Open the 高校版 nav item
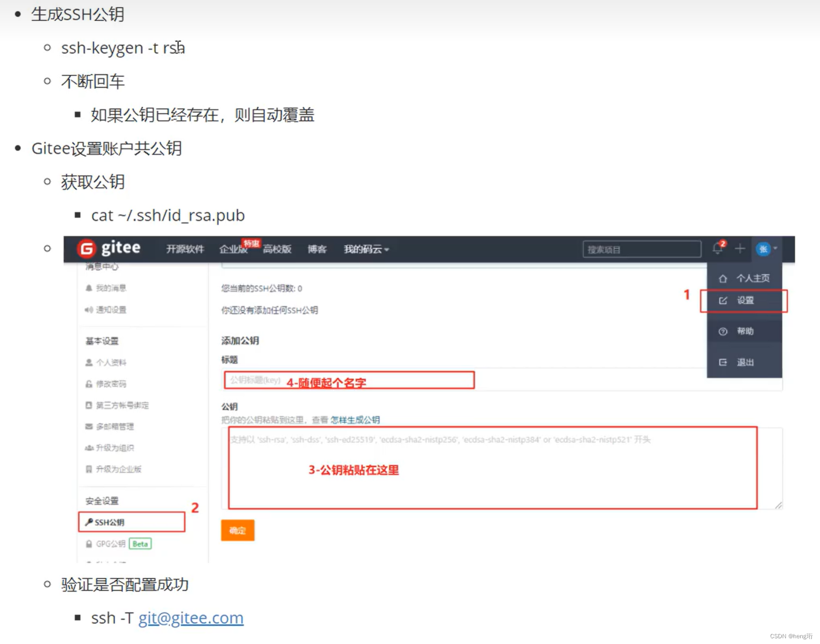 click(277, 249)
